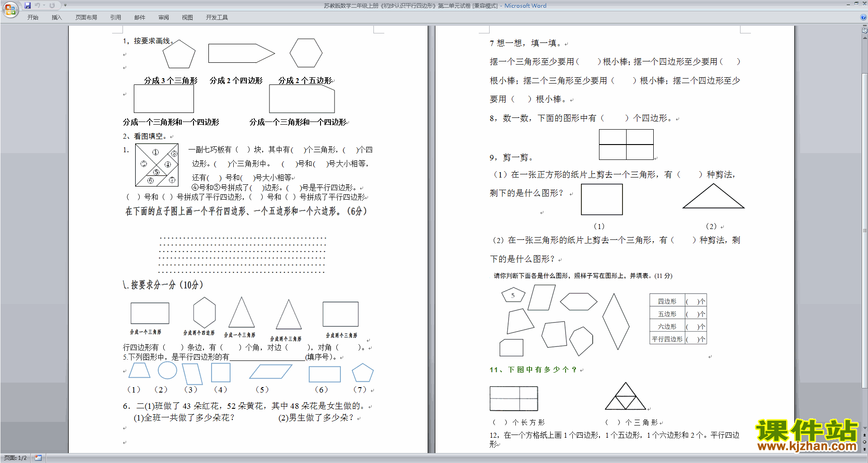
Task: Open the round Office button menu
Action: (10, 9)
